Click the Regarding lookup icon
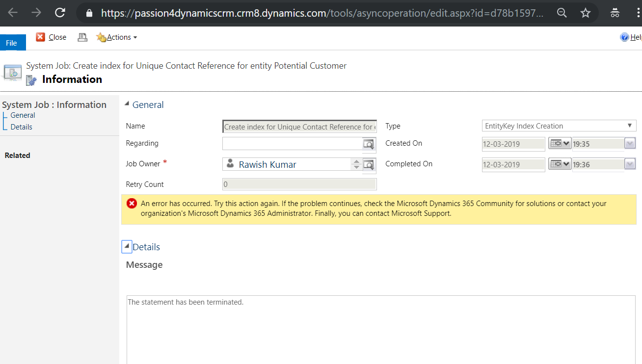The width and height of the screenshot is (642, 364). (369, 144)
